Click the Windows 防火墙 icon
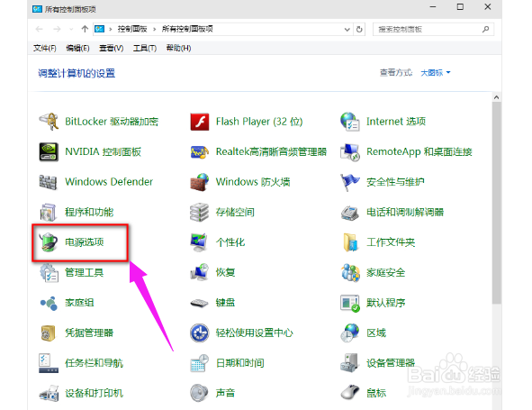The height and width of the screenshot is (410, 532). (200, 182)
